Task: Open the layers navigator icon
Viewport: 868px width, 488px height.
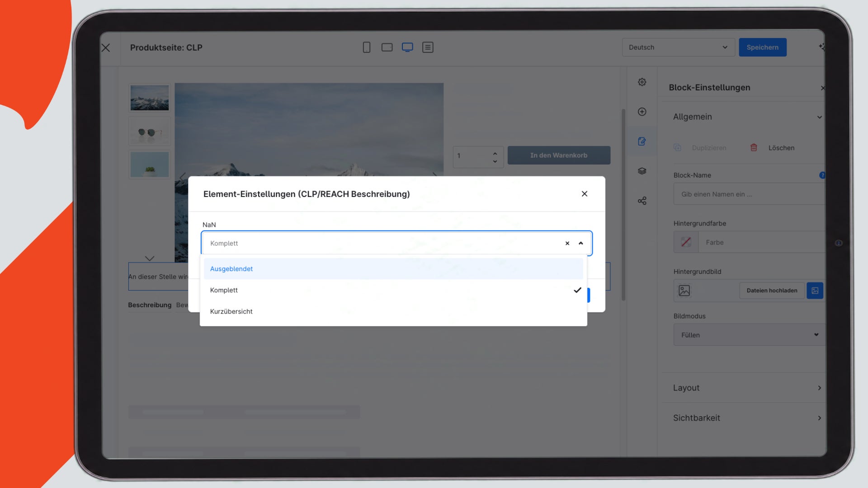Action: (642, 171)
